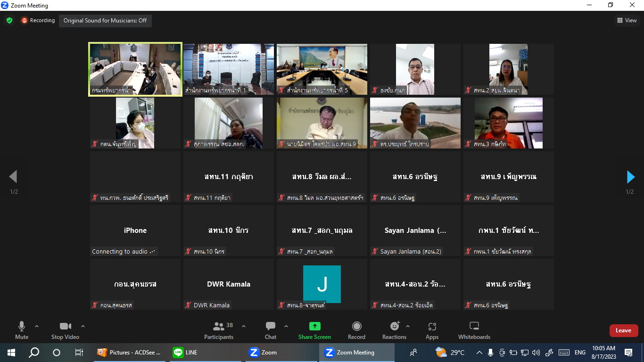Select the สทน.2 สยผ.จินตนา video tile
The width and height of the screenshot is (644, 362).
(x=508, y=69)
